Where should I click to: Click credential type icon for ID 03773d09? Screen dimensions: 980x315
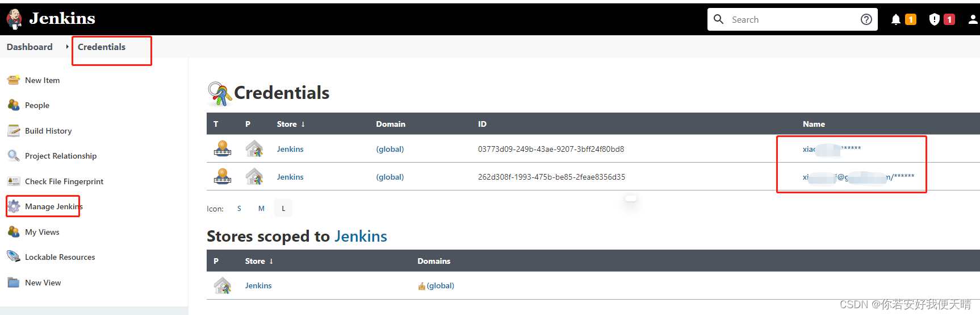pos(223,148)
